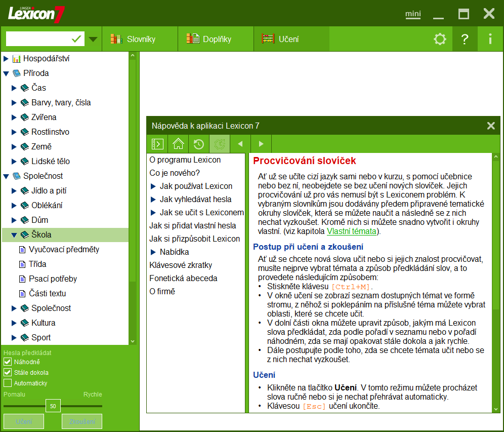Open Jak si přizpůsobit Lexicon topic

194,239
